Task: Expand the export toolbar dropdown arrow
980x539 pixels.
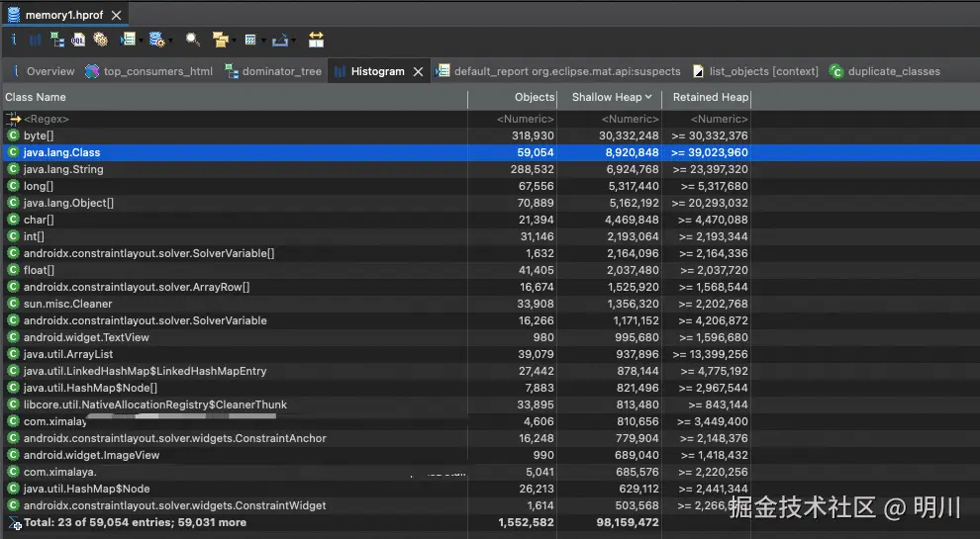Action: [x=294, y=42]
